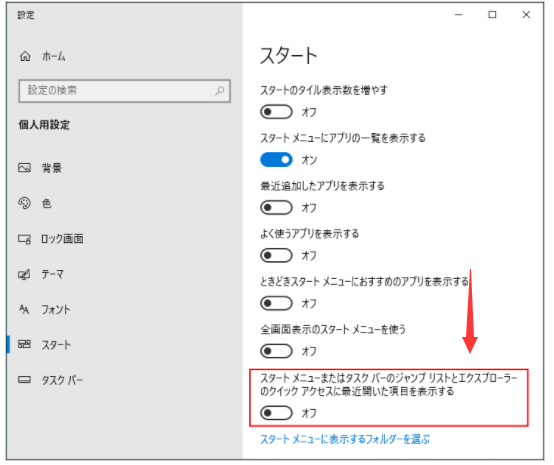Open the 色 settings section
The width and height of the screenshot is (554, 465).
pos(47,204)
